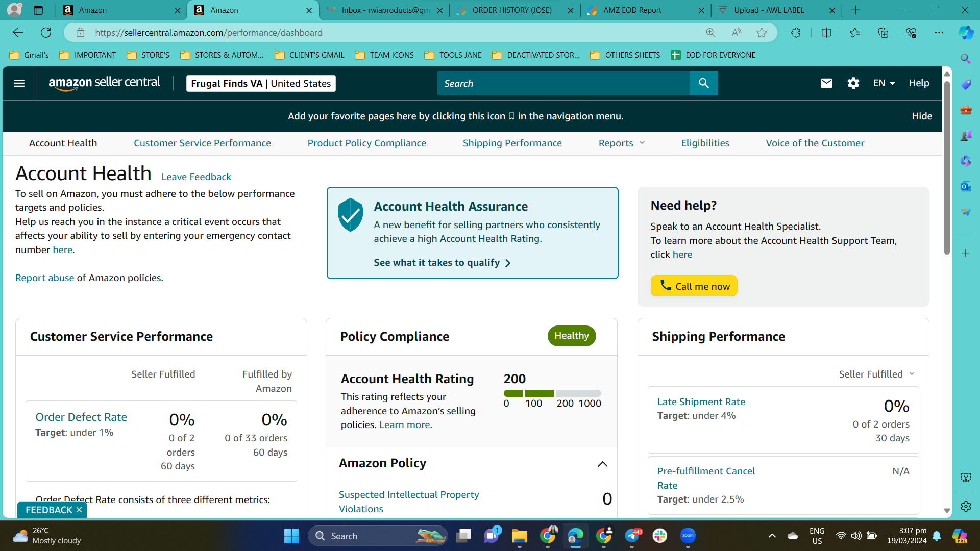980x551 pixels.
Task: Add a new browser tab
Action: tap(856, 10)
